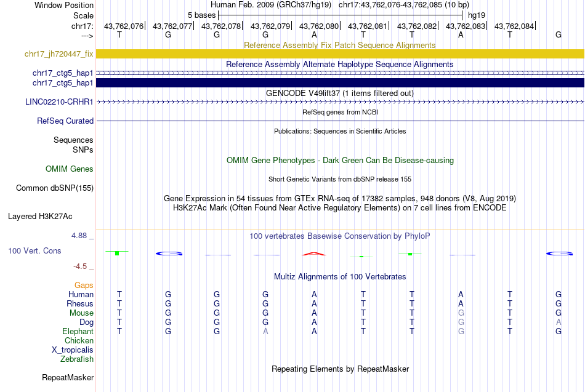The width and height of the screenshot is (585, 392).
Task: Click 'Repeating Elements by RepeatMasker' heading
Action: (341, 369)
